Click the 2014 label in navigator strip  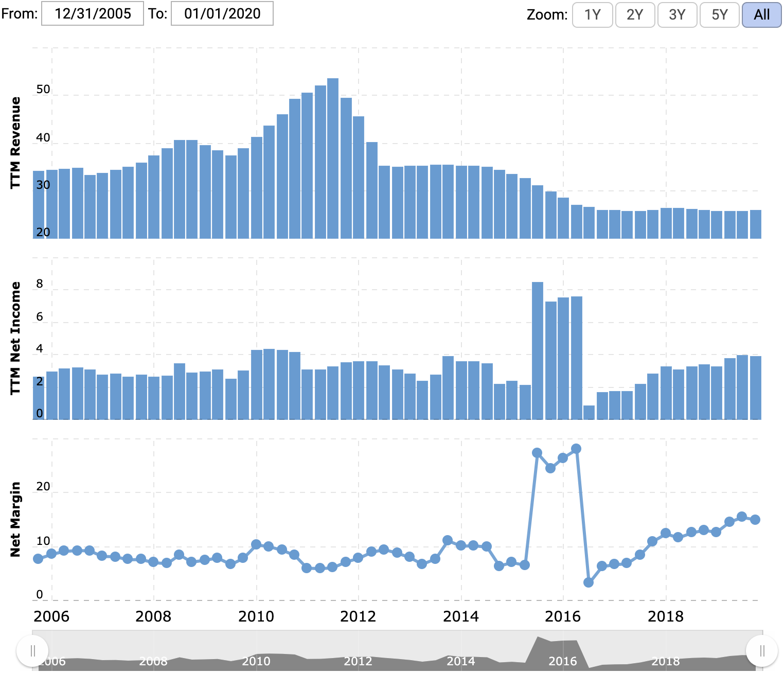[461, 661]
